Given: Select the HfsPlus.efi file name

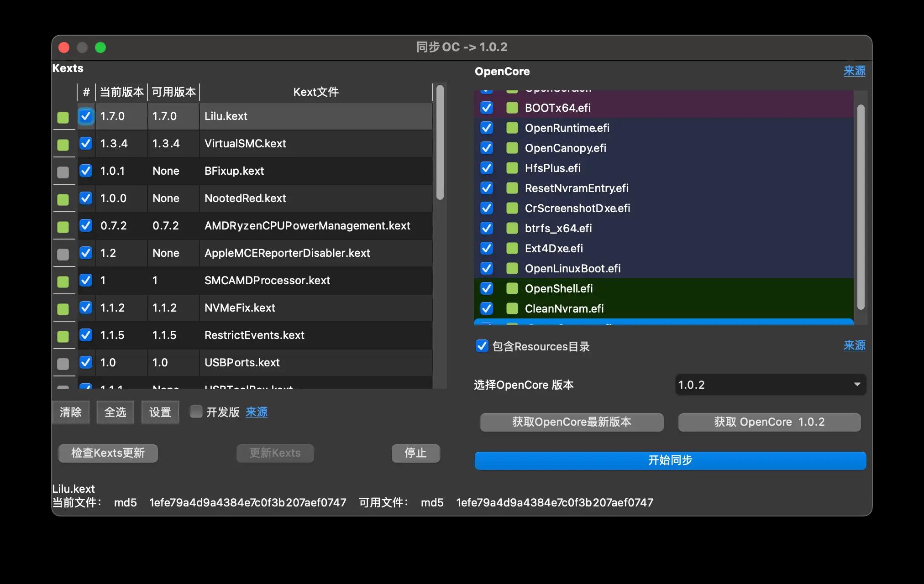Looking at the screenshot, I should coord(552,168).
